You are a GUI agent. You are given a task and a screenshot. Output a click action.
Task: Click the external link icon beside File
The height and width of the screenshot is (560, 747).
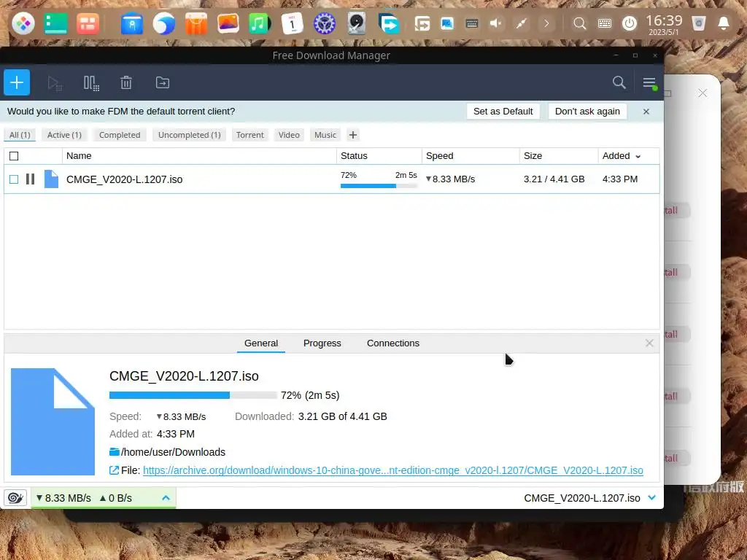click(114, 470)
